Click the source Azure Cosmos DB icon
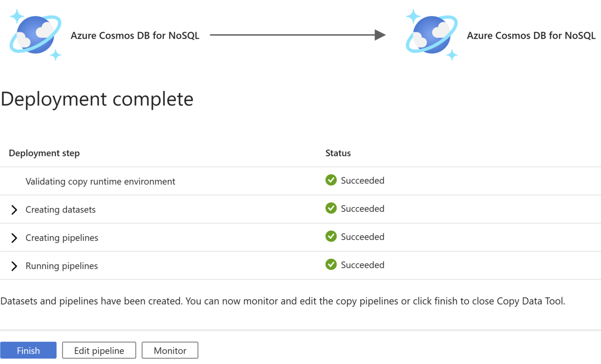The width and height of the screenshot is (601, 364). coord(36,34)
